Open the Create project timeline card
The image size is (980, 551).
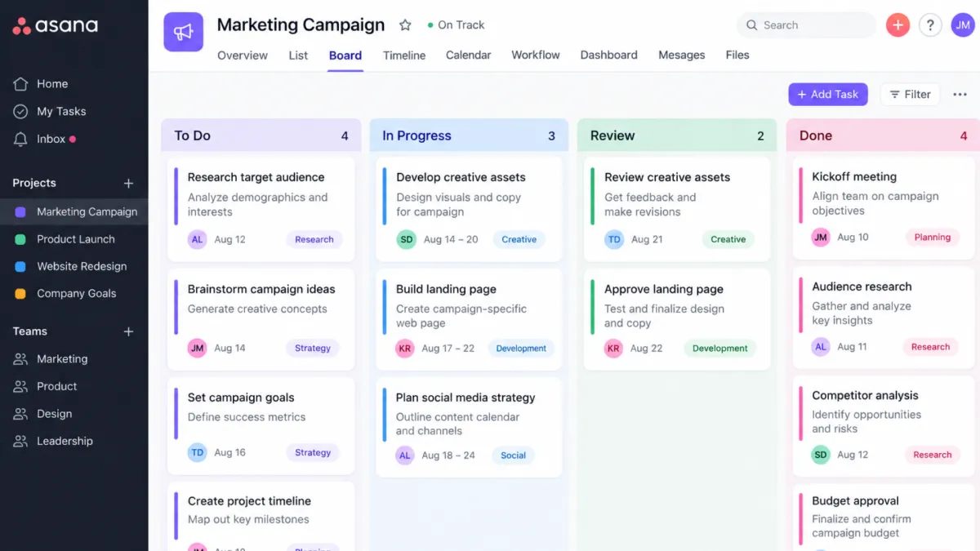point(261,516)
